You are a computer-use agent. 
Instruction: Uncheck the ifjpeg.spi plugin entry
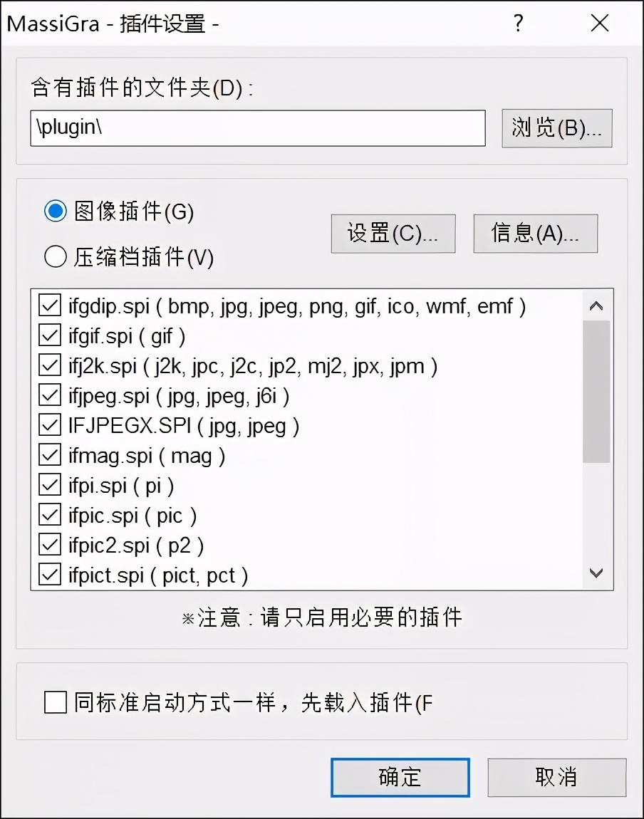click(48, 396)
